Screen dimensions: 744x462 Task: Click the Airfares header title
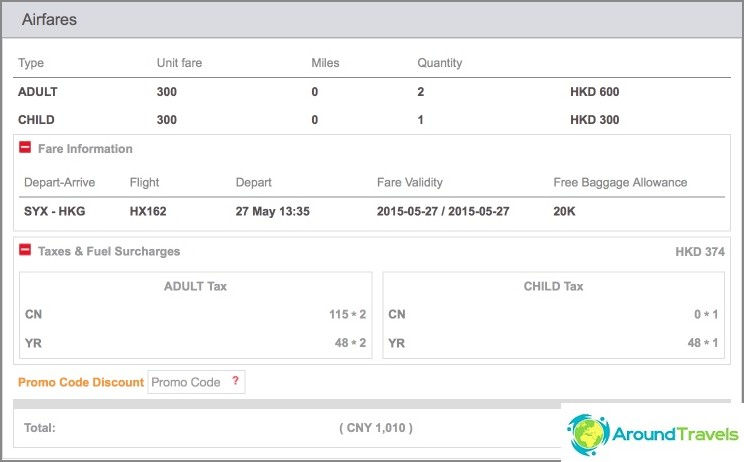49,19
